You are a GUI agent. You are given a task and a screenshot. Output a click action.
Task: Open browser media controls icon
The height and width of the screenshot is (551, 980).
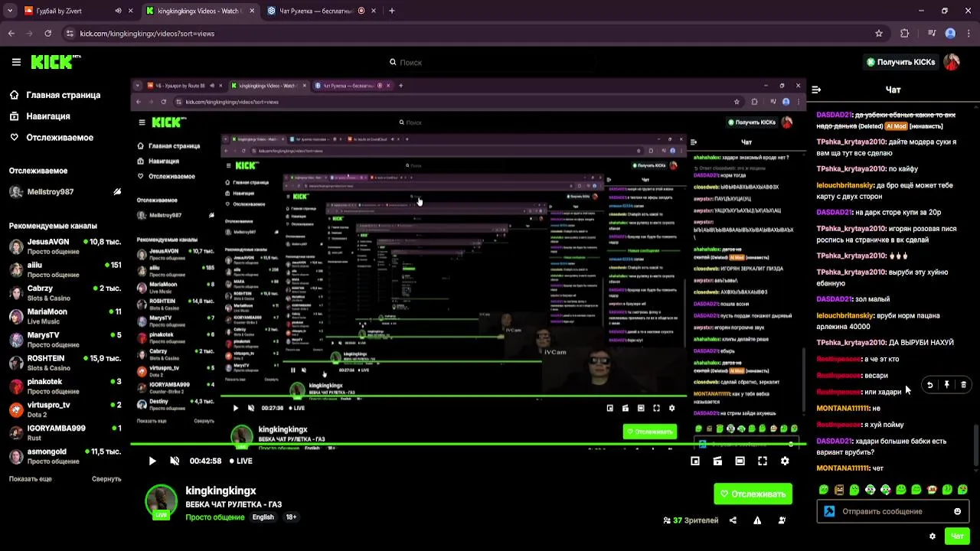point(932,34)
